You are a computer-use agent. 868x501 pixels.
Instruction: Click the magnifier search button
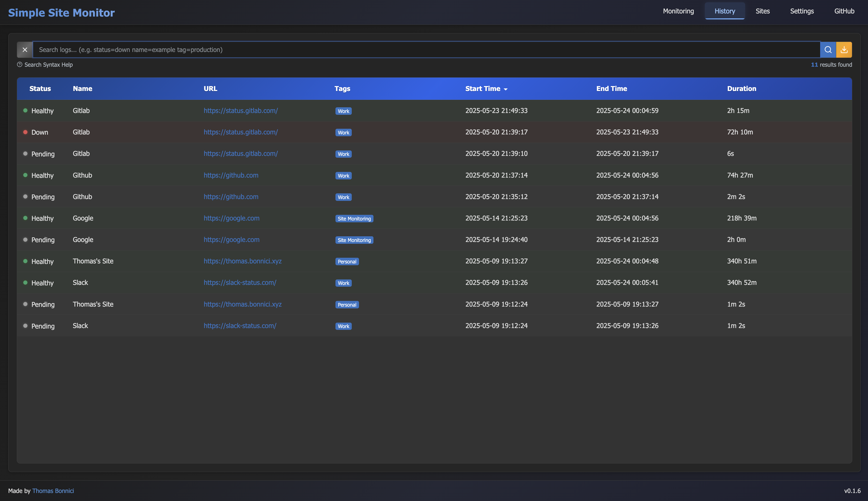(x=828, y=50)
